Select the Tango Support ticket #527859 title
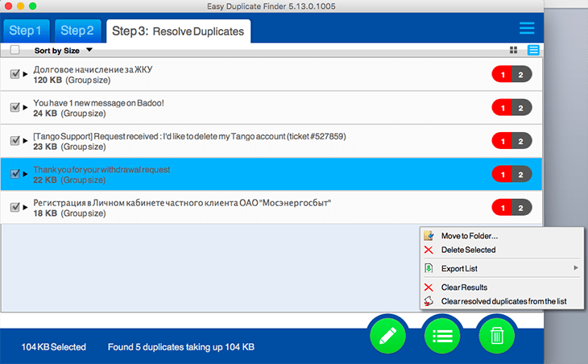588x364 pixels. pos(190,136)
